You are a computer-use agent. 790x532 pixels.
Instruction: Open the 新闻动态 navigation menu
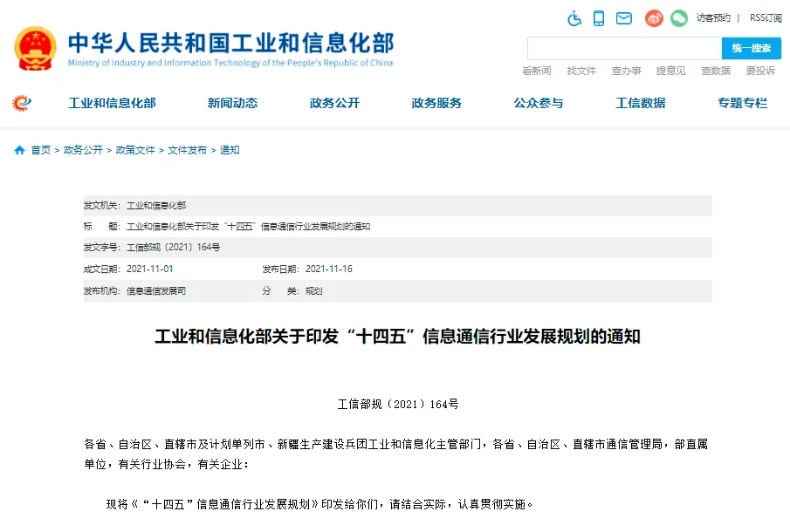tap(233, 103)
